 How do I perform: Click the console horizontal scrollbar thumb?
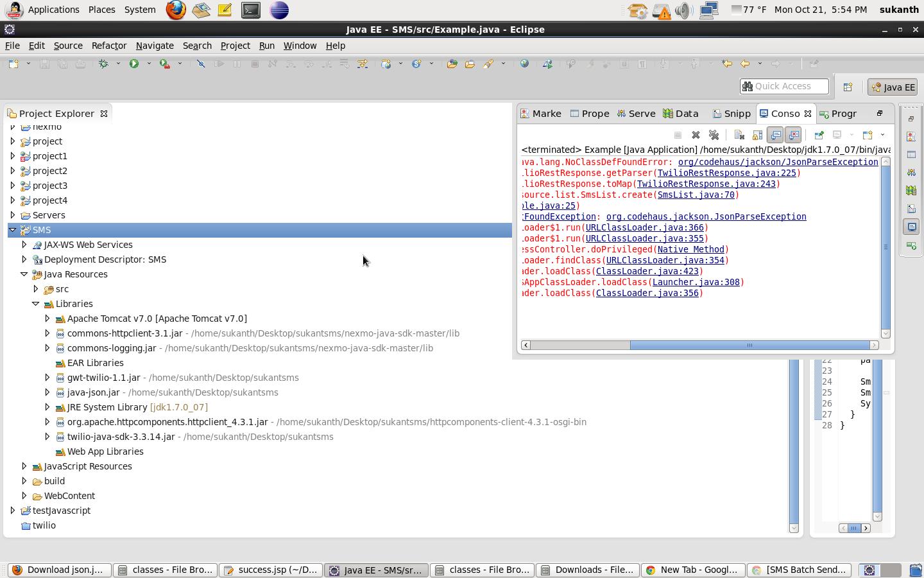749,346
